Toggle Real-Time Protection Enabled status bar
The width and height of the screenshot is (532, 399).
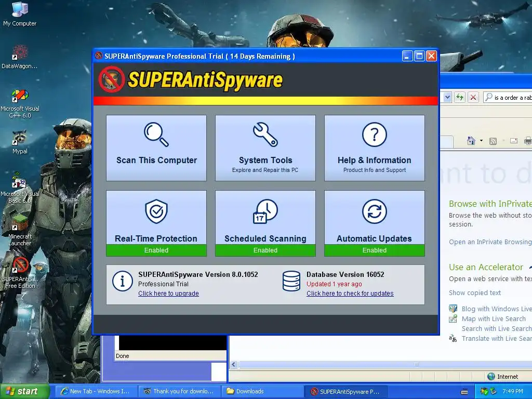[156, 250]
